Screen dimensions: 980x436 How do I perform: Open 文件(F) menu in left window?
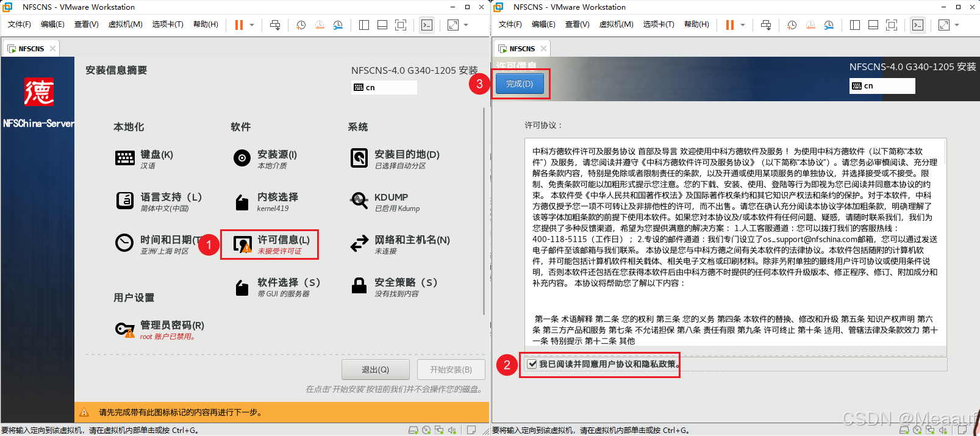pos(20,24)
